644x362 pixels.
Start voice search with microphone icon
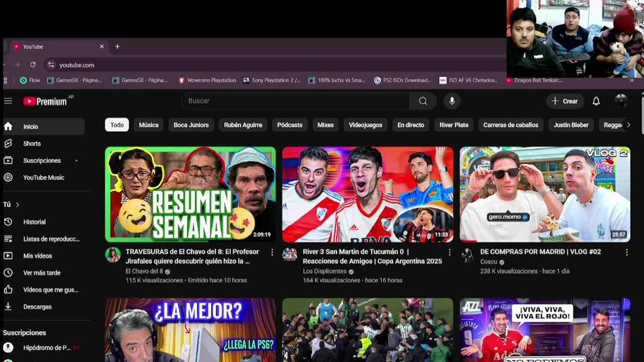(452, 101)
